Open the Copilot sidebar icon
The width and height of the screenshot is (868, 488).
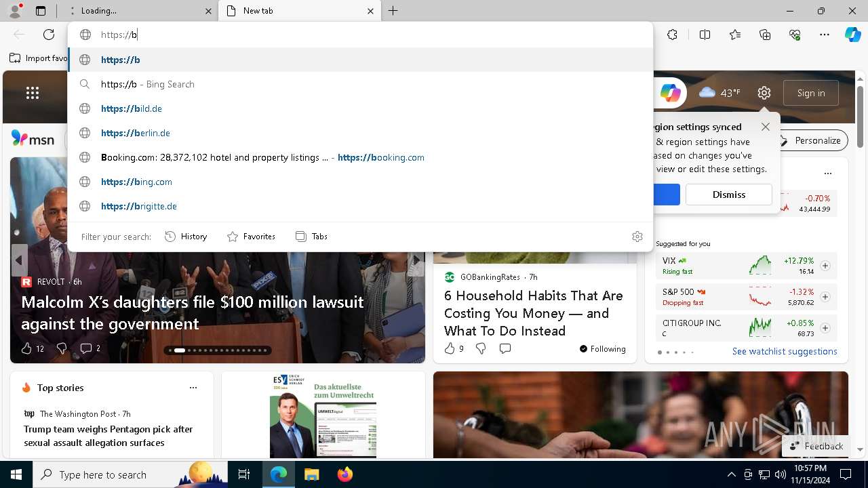[852, 35]
